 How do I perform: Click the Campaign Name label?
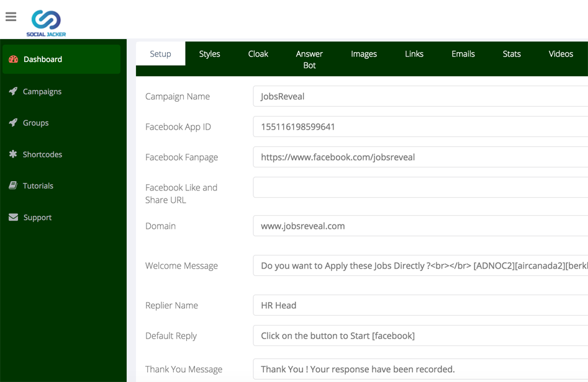178,96
